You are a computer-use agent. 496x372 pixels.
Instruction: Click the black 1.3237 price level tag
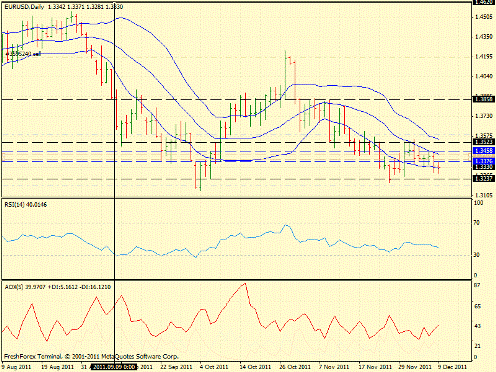[484, 179]
